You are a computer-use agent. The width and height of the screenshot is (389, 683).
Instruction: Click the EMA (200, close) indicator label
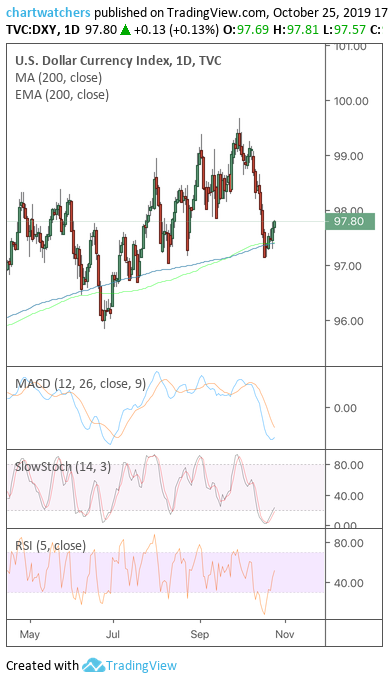tap(62, 94)
